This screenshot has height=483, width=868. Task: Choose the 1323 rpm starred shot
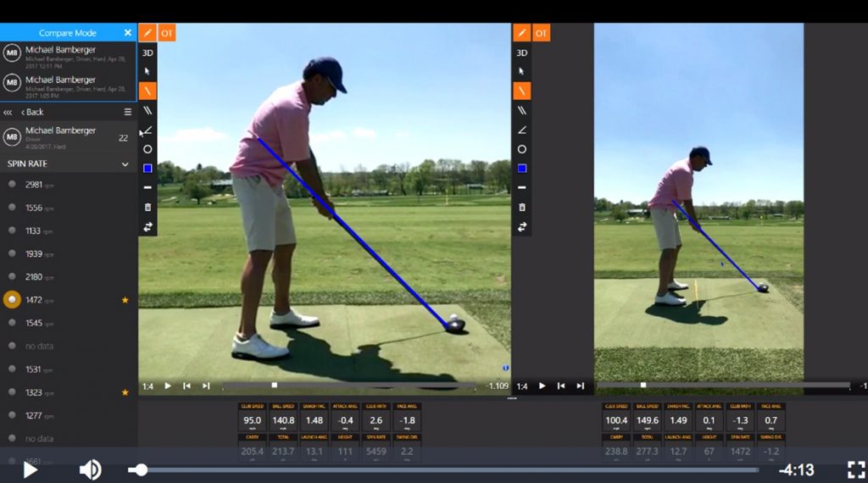[12, 392]
